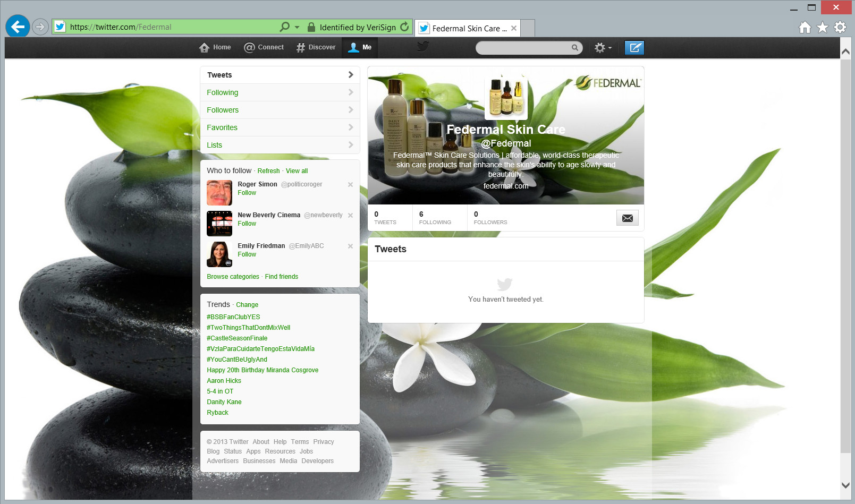This screenshot has height=504, width=855.
Task: Open the Ryback trend
Action: [x=217, y=413]
